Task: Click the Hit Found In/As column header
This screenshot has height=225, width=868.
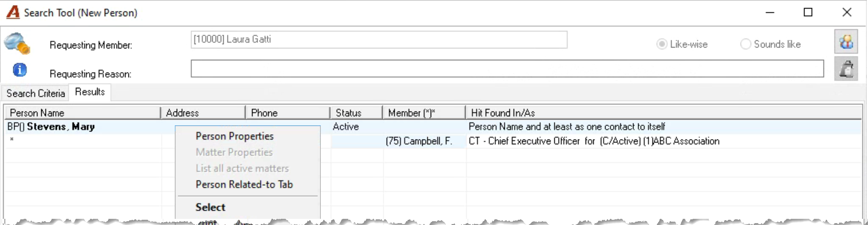Action: pyautogui.click(x=663, y=113)
